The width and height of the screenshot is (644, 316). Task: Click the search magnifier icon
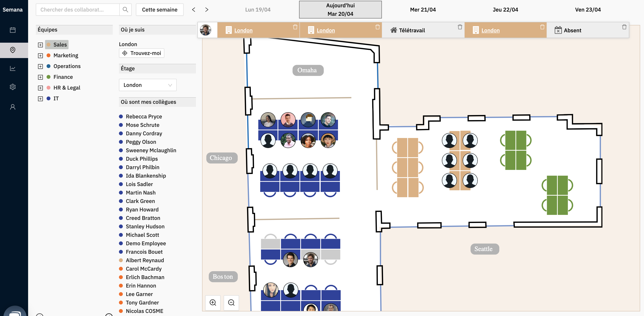click(x=125, y=9)
